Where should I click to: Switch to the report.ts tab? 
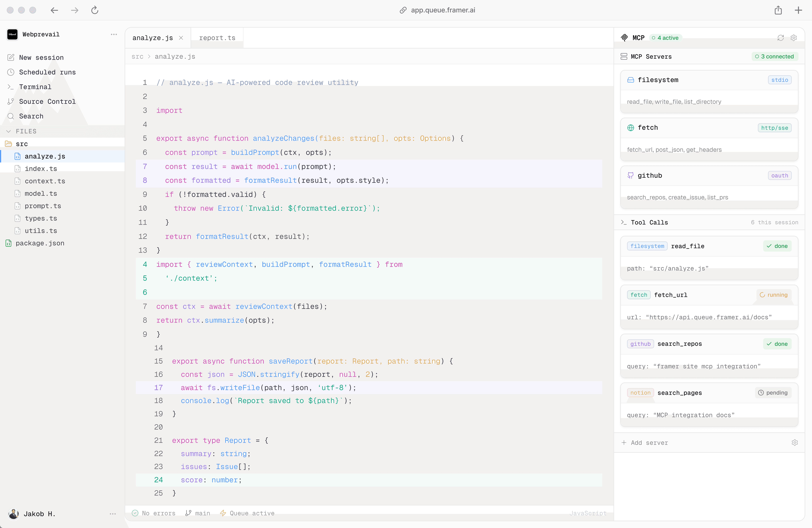pyautogui.click(x=217, y=38)
